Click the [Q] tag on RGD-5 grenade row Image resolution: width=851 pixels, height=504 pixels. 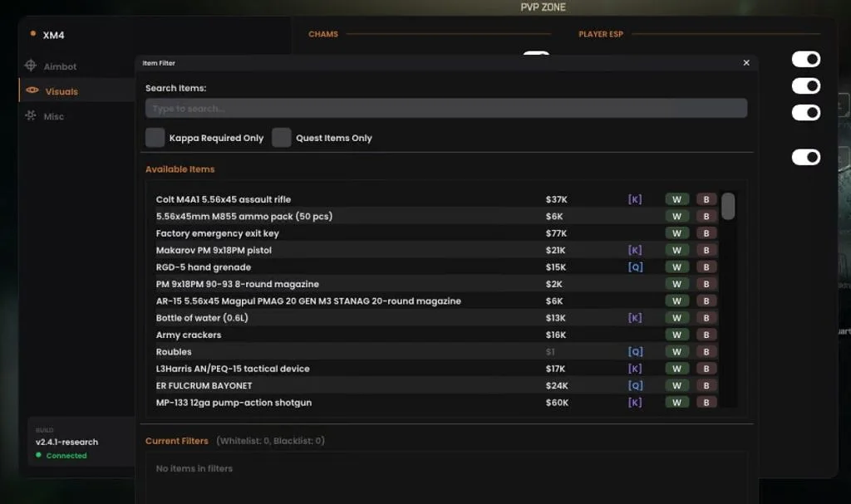coord(635,267)
